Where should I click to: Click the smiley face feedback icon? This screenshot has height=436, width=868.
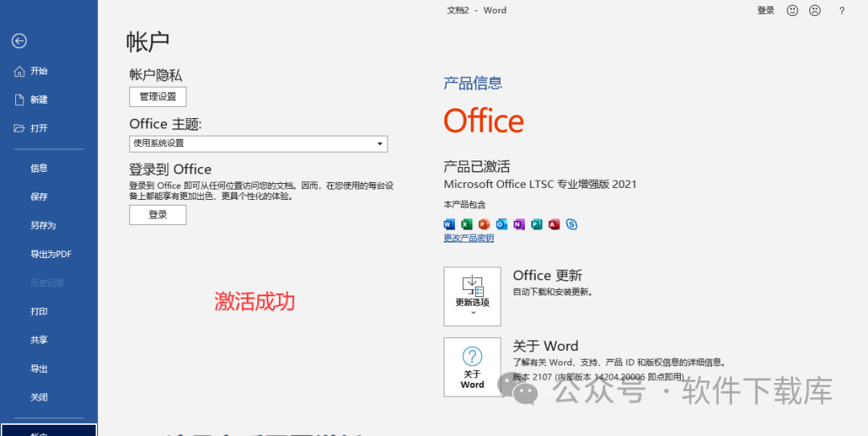[792, 10]
